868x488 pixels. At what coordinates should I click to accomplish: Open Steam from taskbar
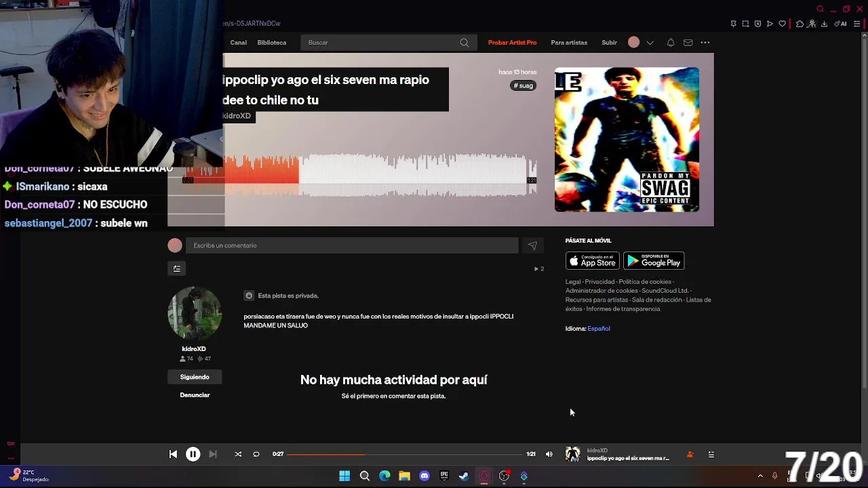464,476
